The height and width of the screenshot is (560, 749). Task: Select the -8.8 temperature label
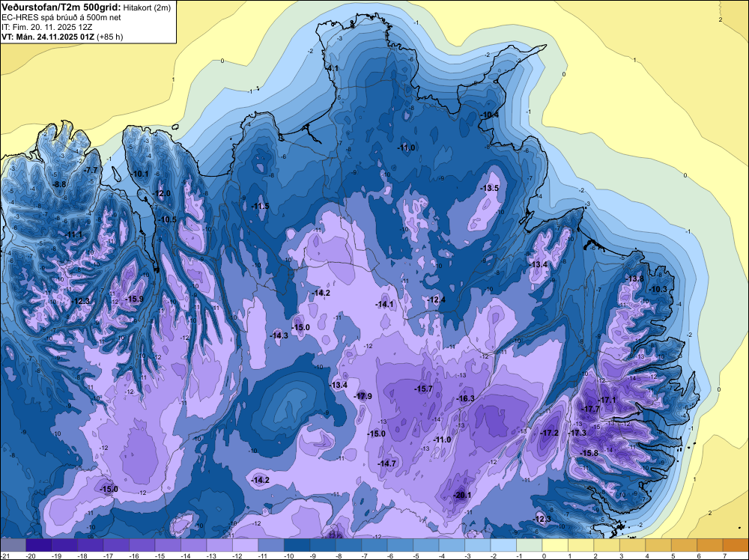point(59,184)
